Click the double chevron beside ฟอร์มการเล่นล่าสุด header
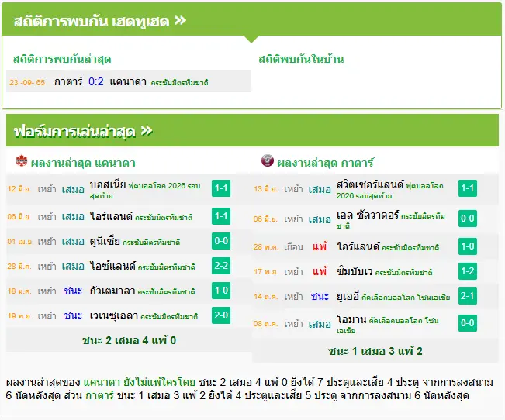Screen dimensions: 505x420 click(x=147, y=131)
